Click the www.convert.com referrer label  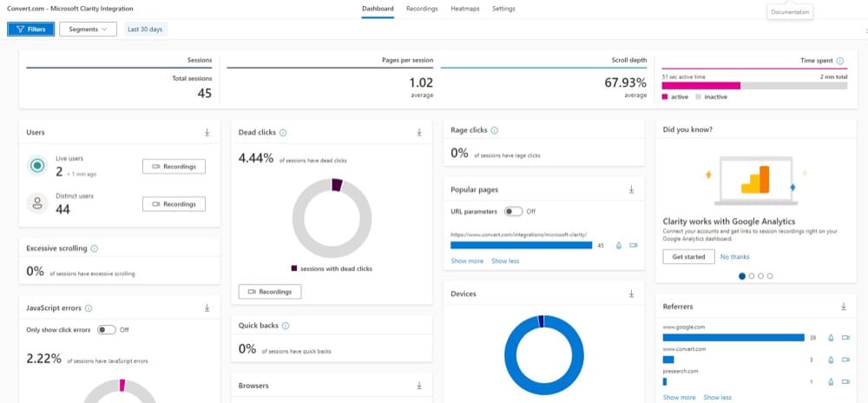tap(684, 349)
